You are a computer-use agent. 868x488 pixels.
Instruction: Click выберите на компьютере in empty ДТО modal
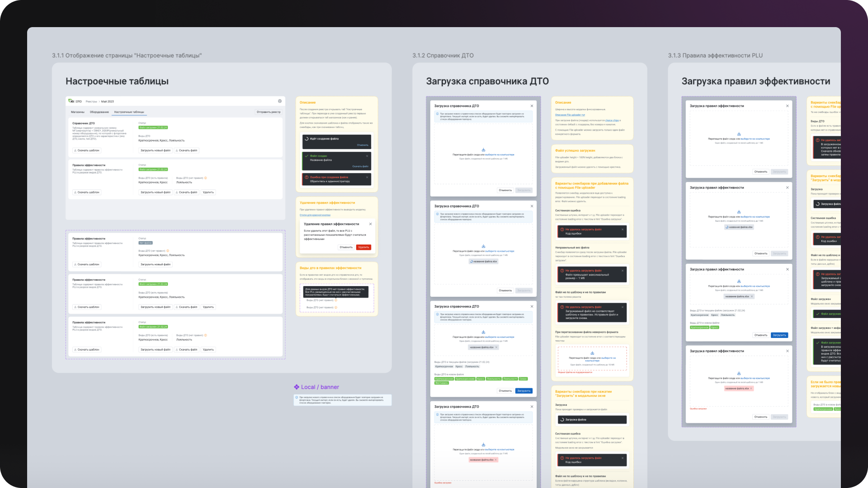click(x=500, y=155)
